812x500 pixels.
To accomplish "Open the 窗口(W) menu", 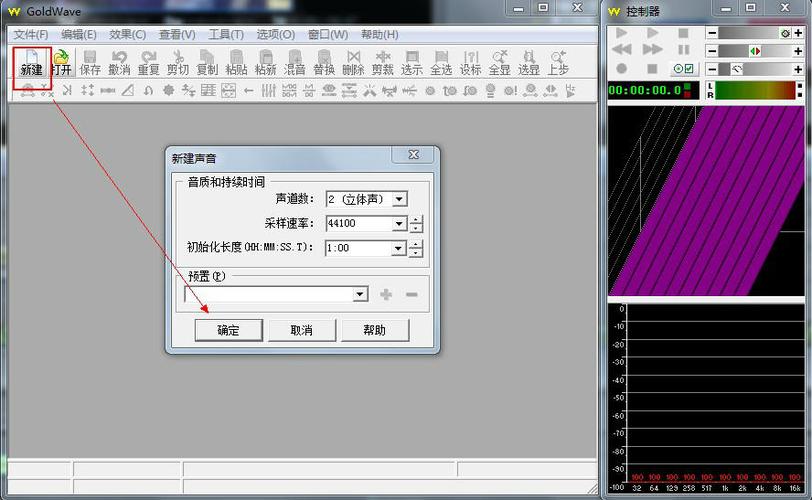I will click(x=328, y=35).
